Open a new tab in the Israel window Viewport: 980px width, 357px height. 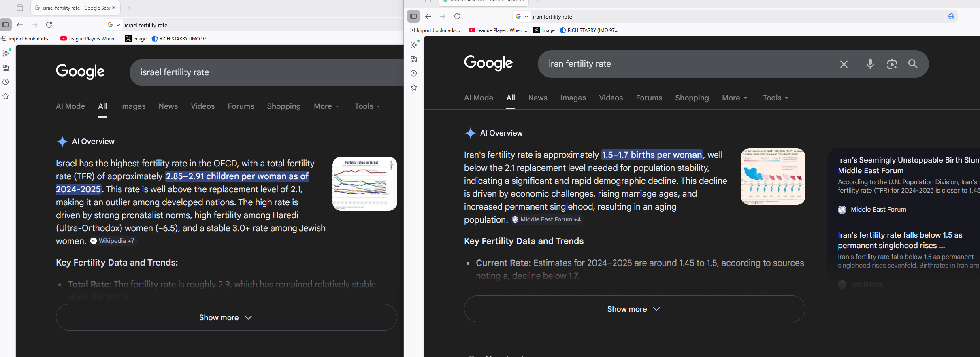point(129,8)
